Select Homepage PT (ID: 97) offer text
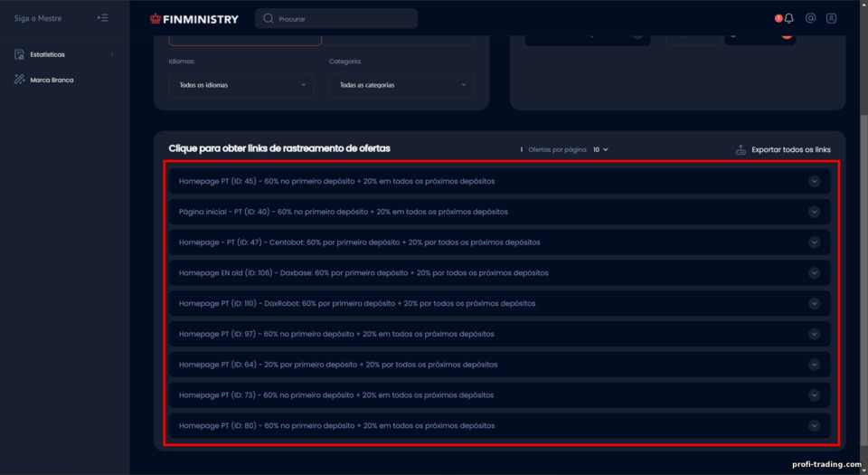The width and height of the screenshot is (868, 475). coord(336,334)
